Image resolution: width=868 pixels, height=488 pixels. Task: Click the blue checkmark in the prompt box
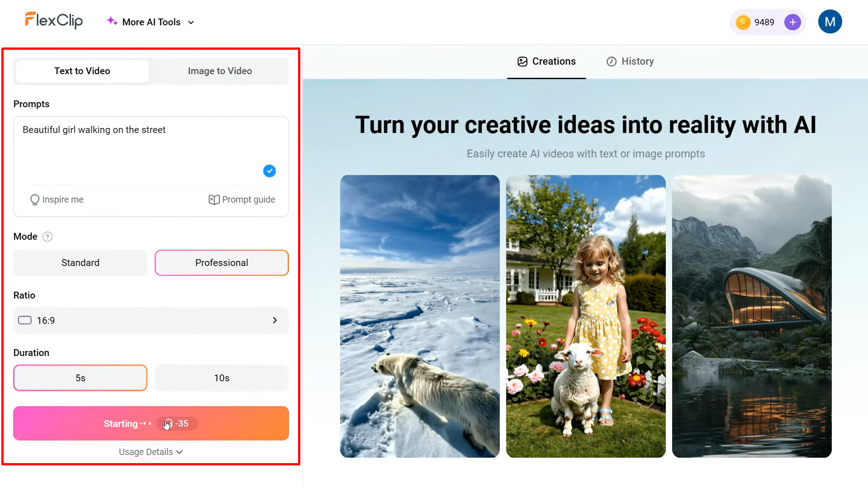(269, 171)
